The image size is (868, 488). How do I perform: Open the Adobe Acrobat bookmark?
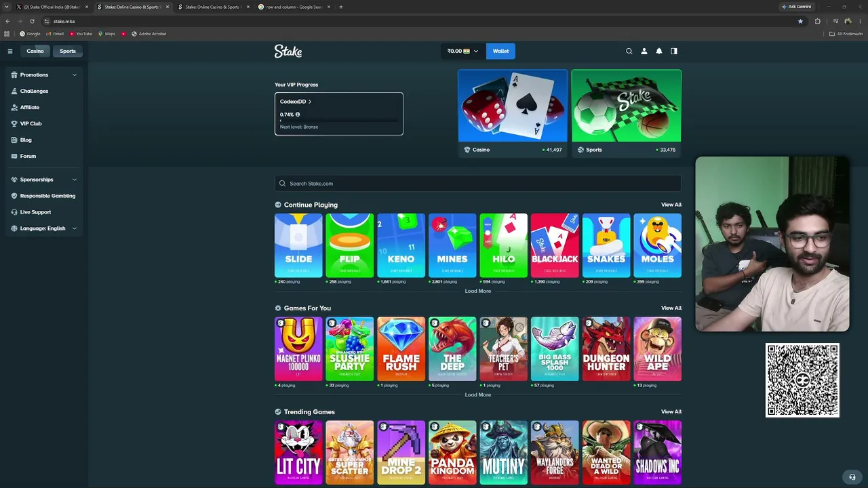tap(149, 34)
